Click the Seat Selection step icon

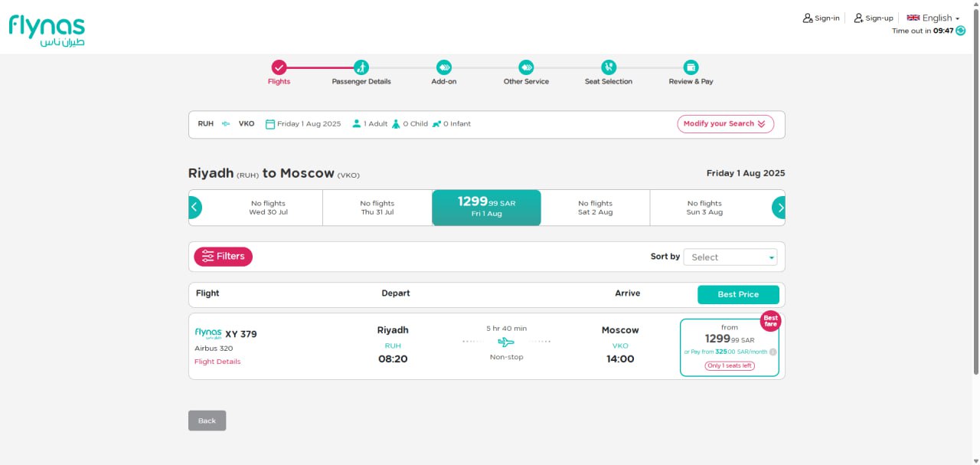pos(609,67)
